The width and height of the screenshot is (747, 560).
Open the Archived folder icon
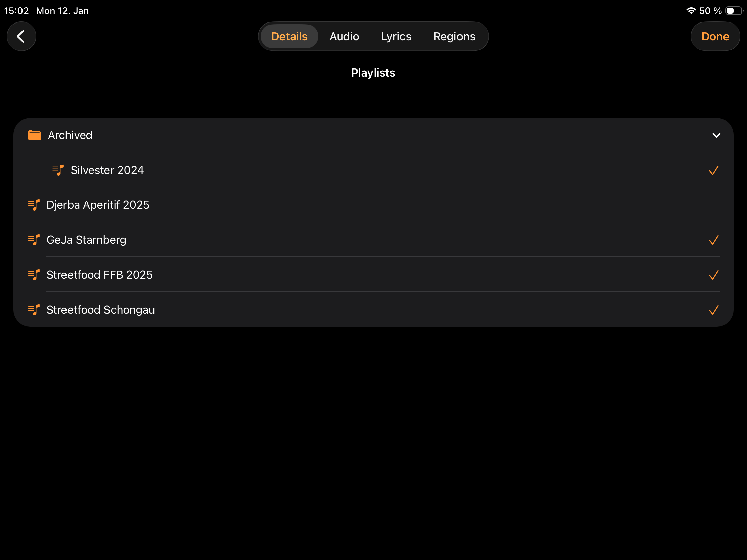[x=34, y=135]
